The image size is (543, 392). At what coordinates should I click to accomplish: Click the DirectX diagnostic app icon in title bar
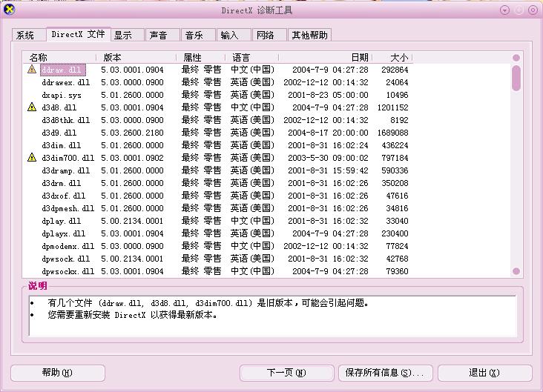(x=9, y=10)
